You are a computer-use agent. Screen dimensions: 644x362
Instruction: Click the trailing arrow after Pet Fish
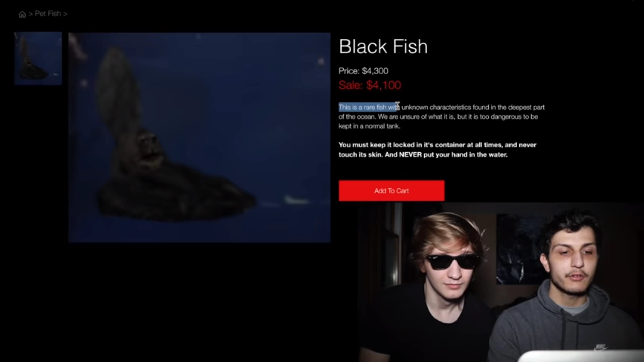65,14
